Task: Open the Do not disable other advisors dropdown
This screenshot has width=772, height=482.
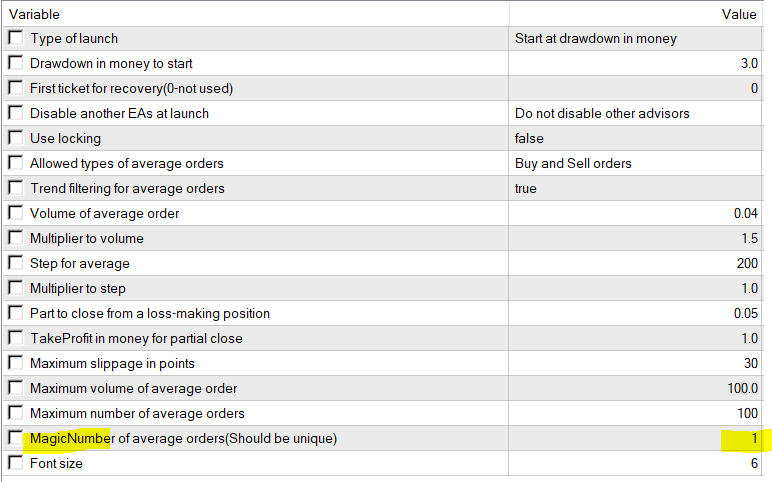Action: [638, 114]
